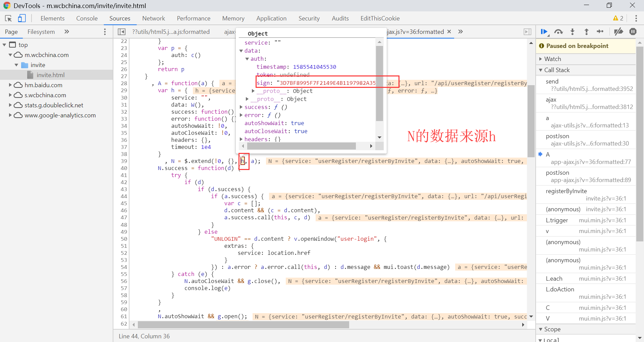Open the Audits panel
This screenshot has width=644, height=342.
(340, 18)
